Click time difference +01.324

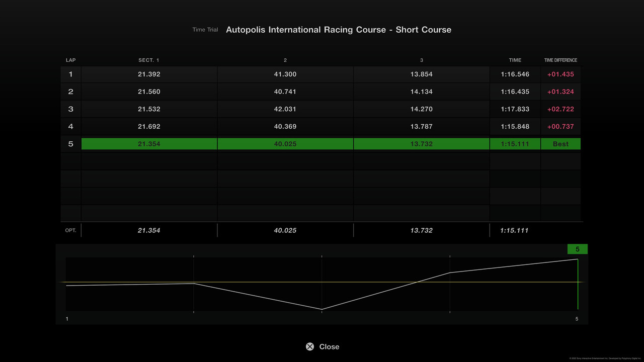click(x=560, y=92)
